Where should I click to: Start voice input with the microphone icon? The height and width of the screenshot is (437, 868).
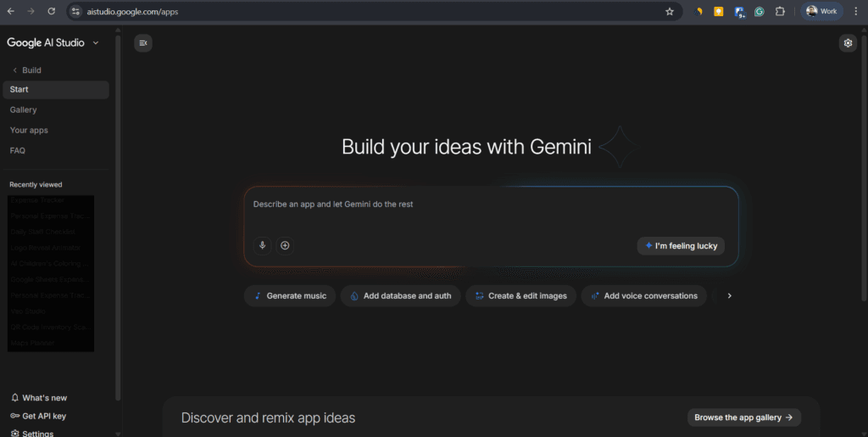point(263,245)
